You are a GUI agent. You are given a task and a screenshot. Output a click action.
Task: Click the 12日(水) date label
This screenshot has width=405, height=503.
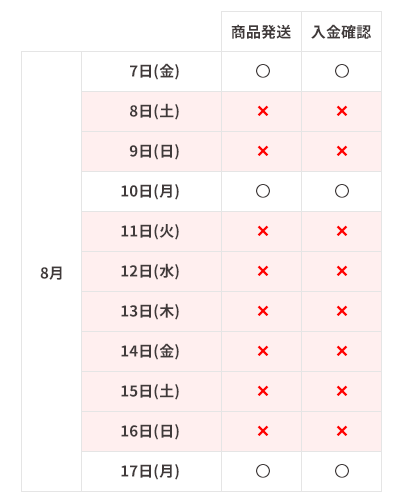[x=150, y=271]
